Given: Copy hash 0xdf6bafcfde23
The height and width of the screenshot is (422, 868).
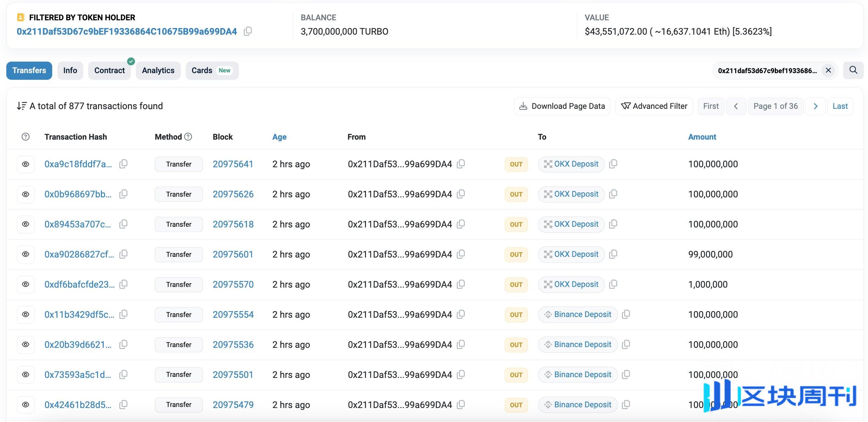Looking at the screenshot, I should coord(123,284).
